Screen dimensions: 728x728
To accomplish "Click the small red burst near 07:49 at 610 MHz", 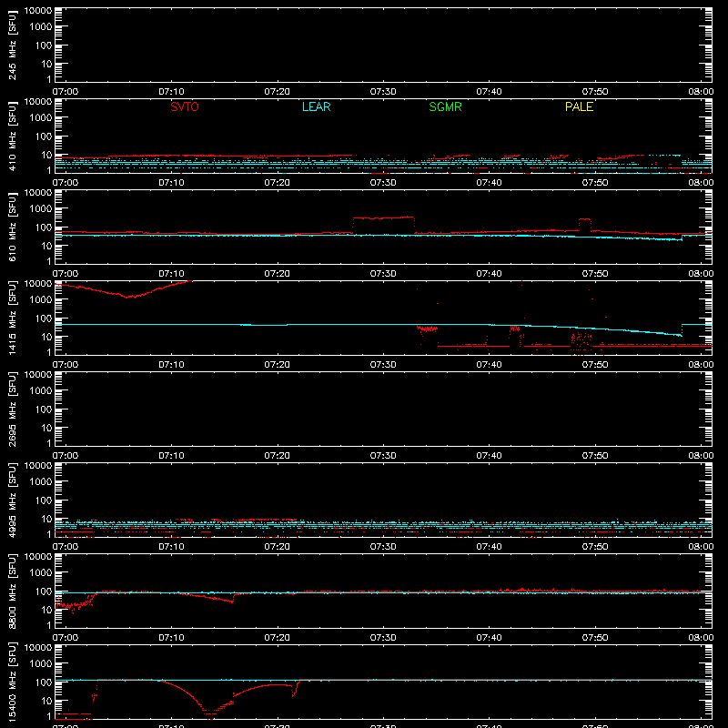I will point(584,220).
